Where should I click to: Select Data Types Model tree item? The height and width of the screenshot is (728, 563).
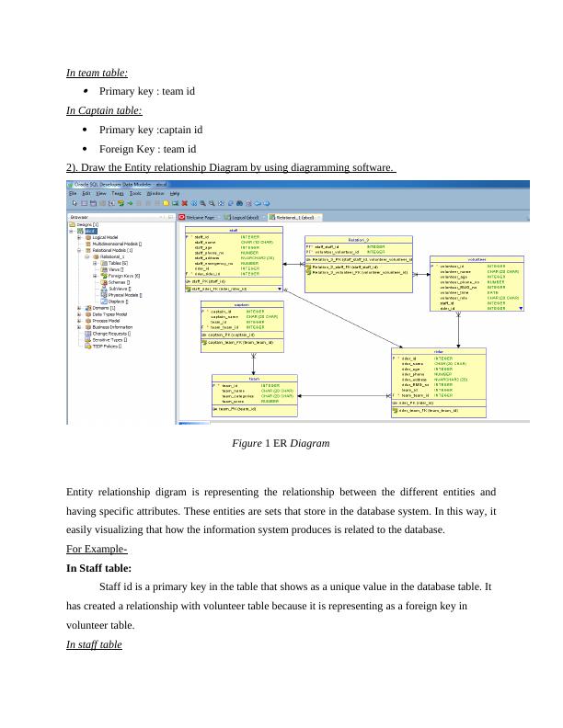coord(111,314)
